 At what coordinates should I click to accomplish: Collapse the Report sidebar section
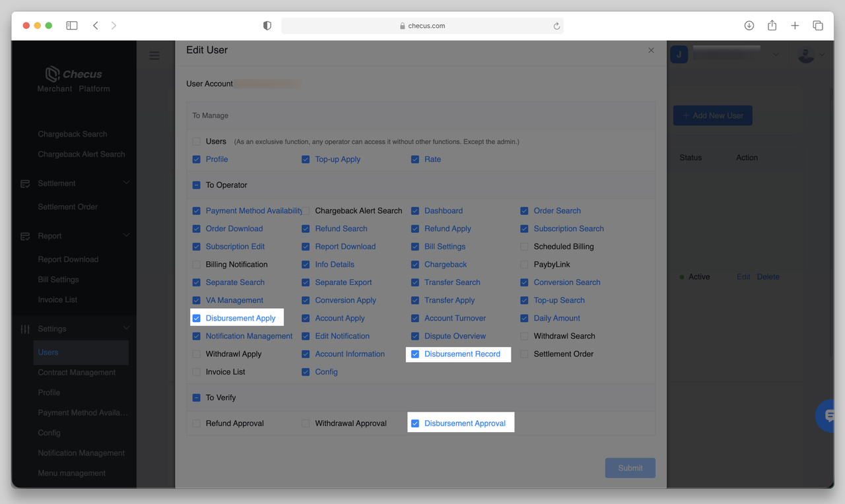(126, 236)
